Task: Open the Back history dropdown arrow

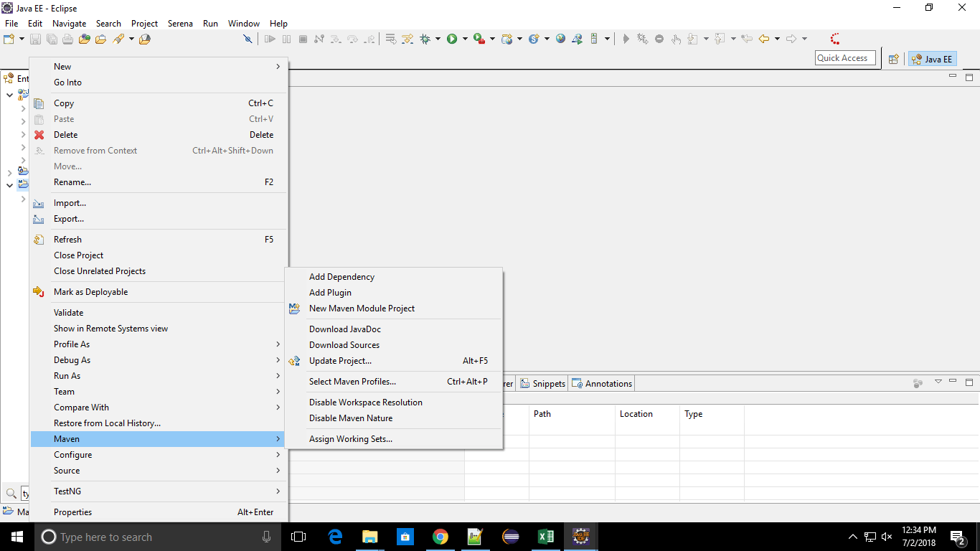Action: (x=777, y=39)
